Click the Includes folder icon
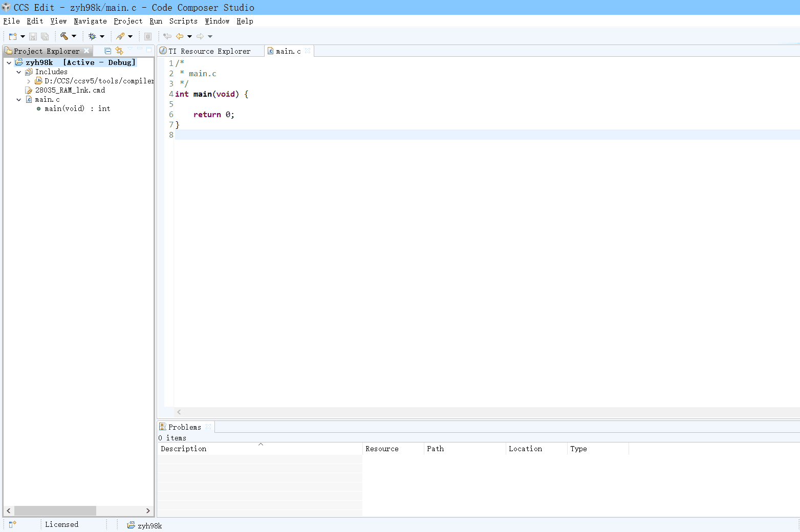 pos(29,72)
